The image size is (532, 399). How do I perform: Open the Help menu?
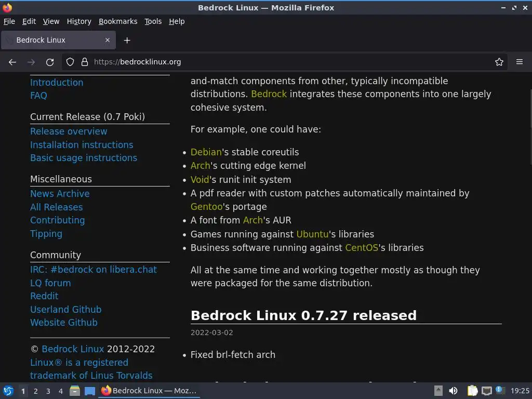click(177, 21)
